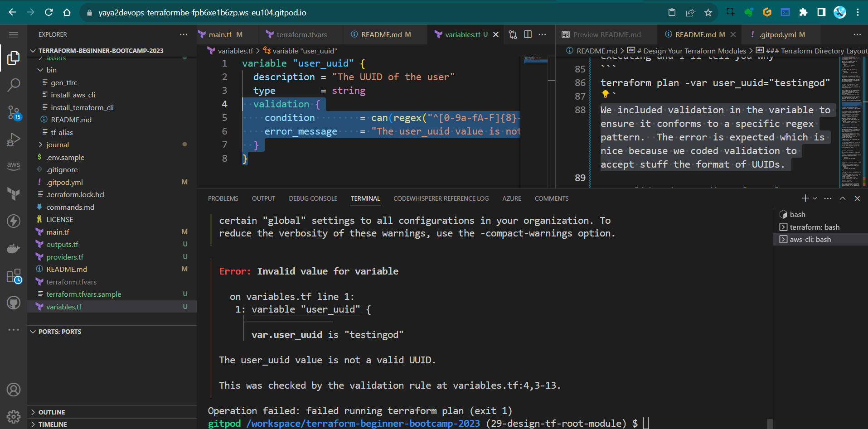Open the Preview README.md tab
The image size is (868, 429).
coord(606,34)
